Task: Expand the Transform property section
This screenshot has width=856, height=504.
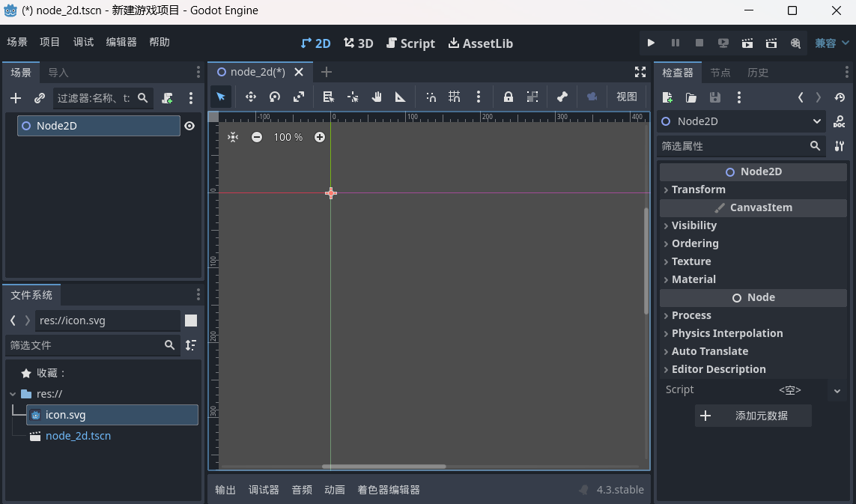Action: tap(698, 189)
